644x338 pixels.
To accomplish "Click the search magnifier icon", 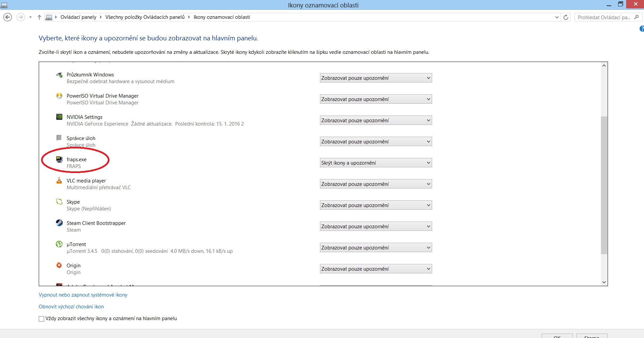I will click(x=636, y=17).
